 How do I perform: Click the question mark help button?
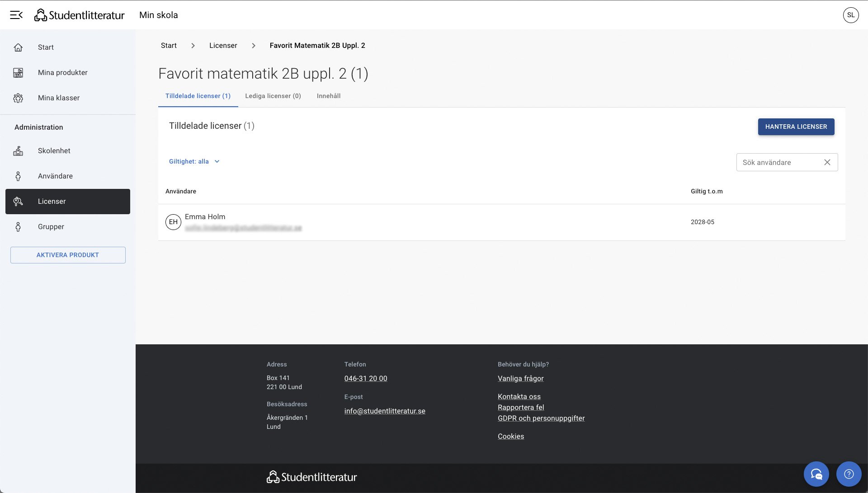849,474
